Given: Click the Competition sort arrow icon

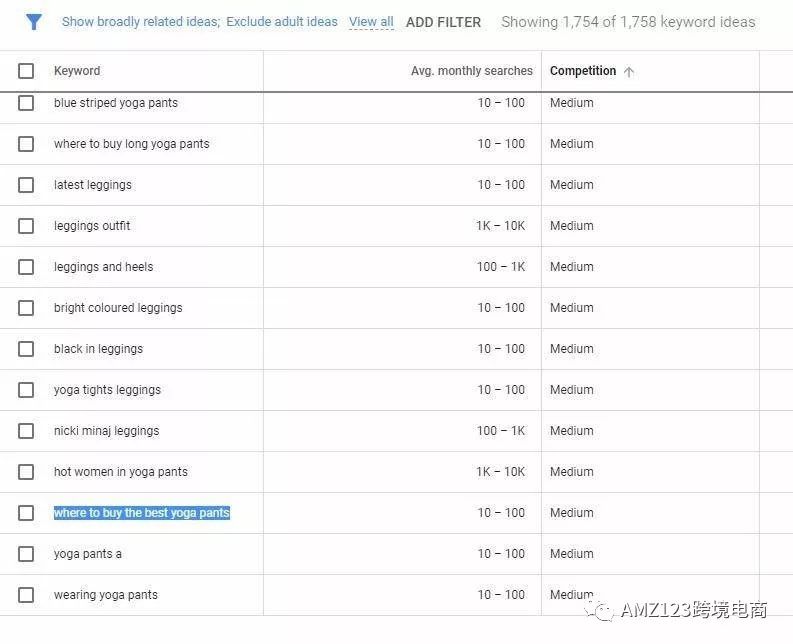Looking at the screenshot, I should [x=629, y=72].
